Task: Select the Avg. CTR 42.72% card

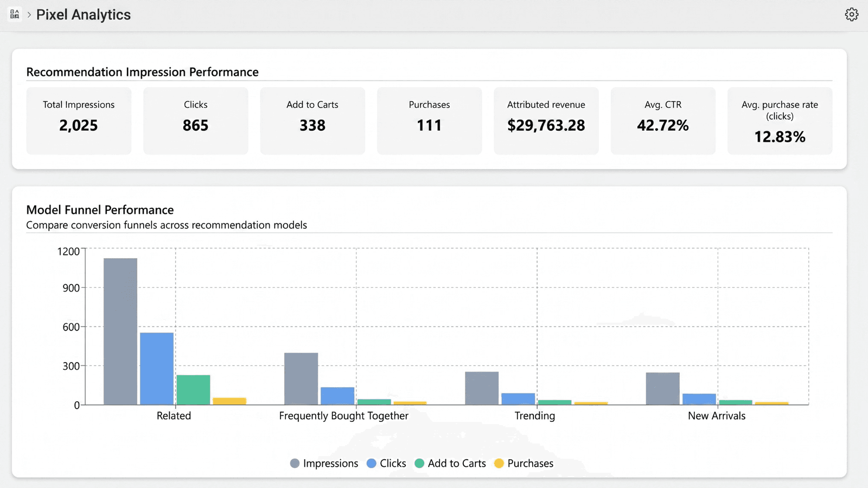Action: [663, 121]
